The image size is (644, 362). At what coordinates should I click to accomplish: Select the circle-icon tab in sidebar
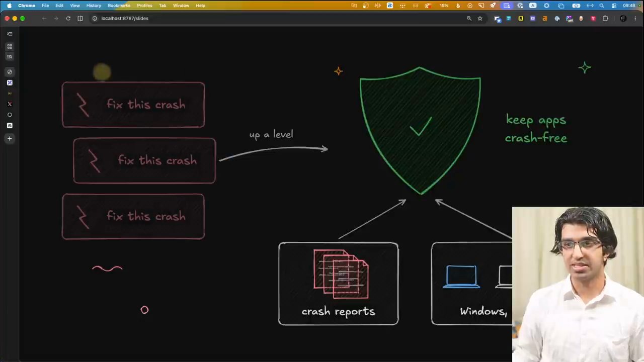pyautogui.click(x=10, y=115)
